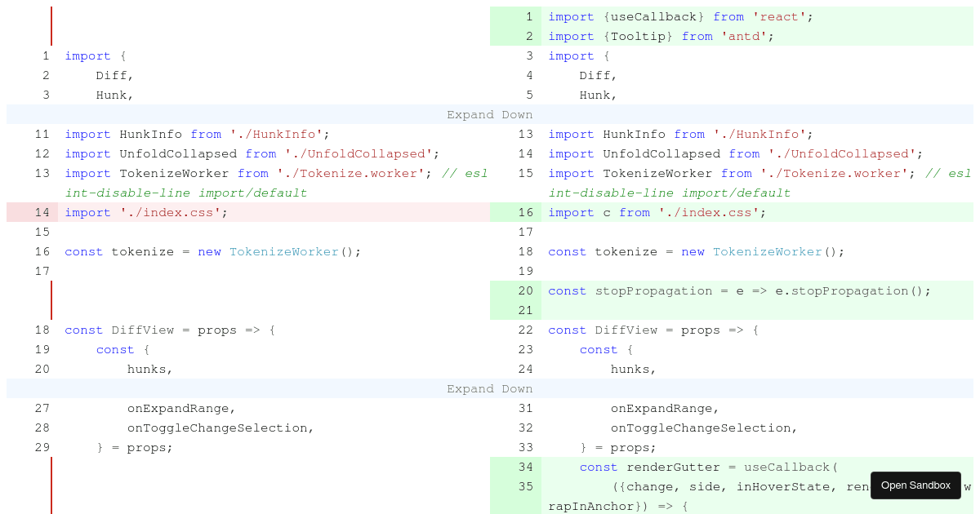Click the 'Open Sandbox' button
The height and width of the screenshot is (514, 980).
coord(915,485)
